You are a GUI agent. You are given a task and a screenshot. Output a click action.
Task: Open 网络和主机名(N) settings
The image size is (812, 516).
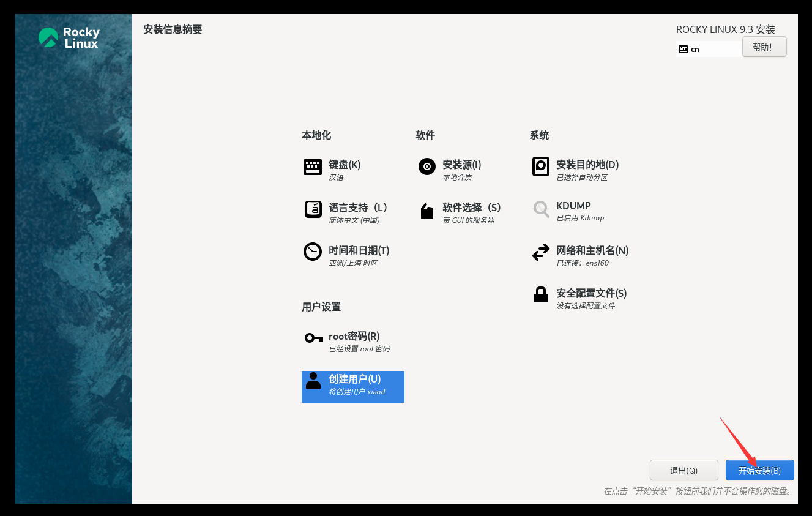592,250
